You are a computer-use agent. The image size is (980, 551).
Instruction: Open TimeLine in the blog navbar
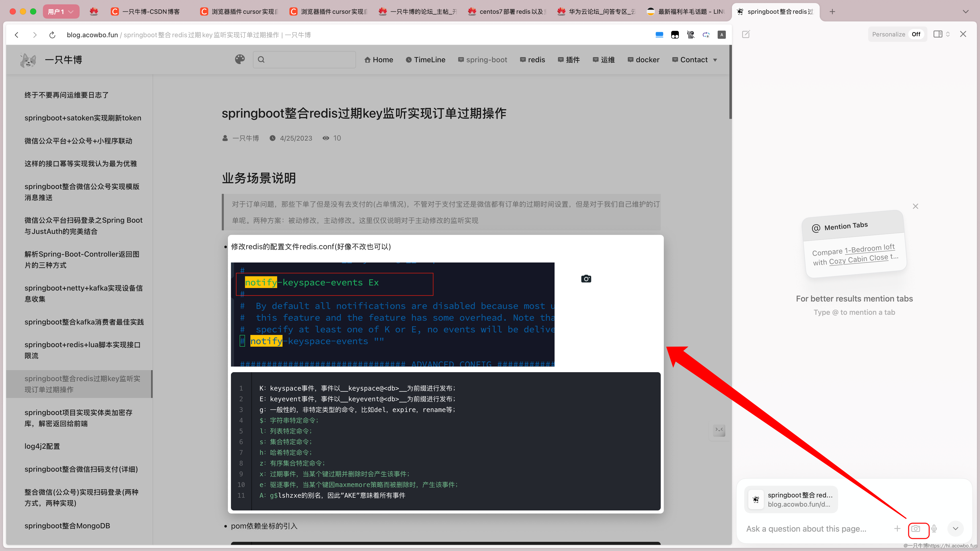(425, 60)
